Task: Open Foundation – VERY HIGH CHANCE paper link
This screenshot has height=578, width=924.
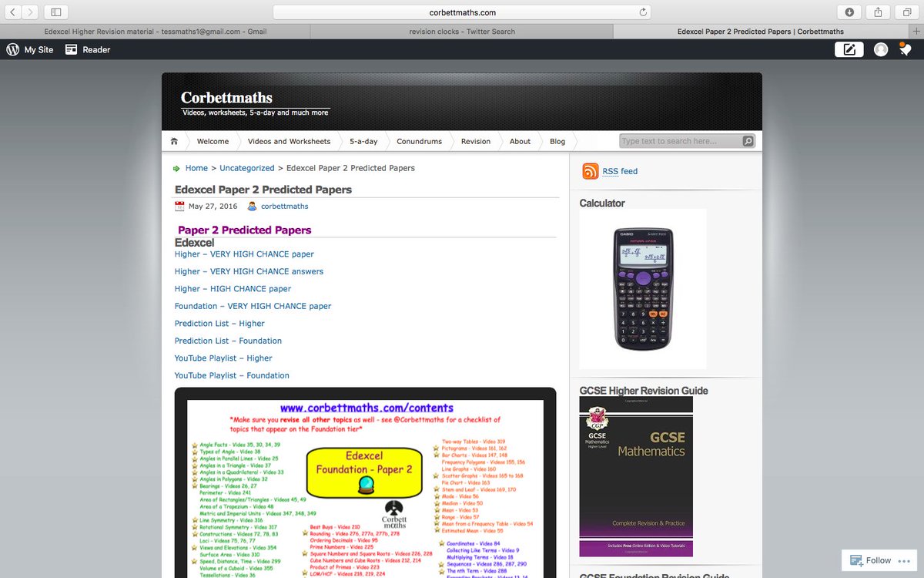Action: click(253, 306)
